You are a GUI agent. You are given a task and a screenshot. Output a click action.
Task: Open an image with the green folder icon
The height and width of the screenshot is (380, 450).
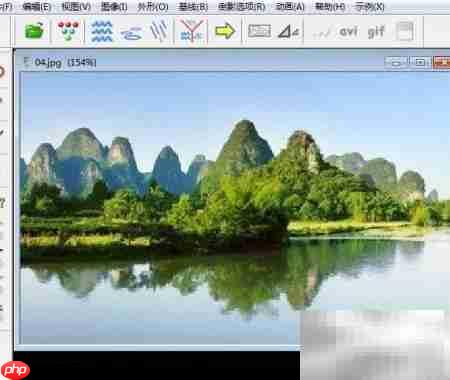[x=34, y=31]
